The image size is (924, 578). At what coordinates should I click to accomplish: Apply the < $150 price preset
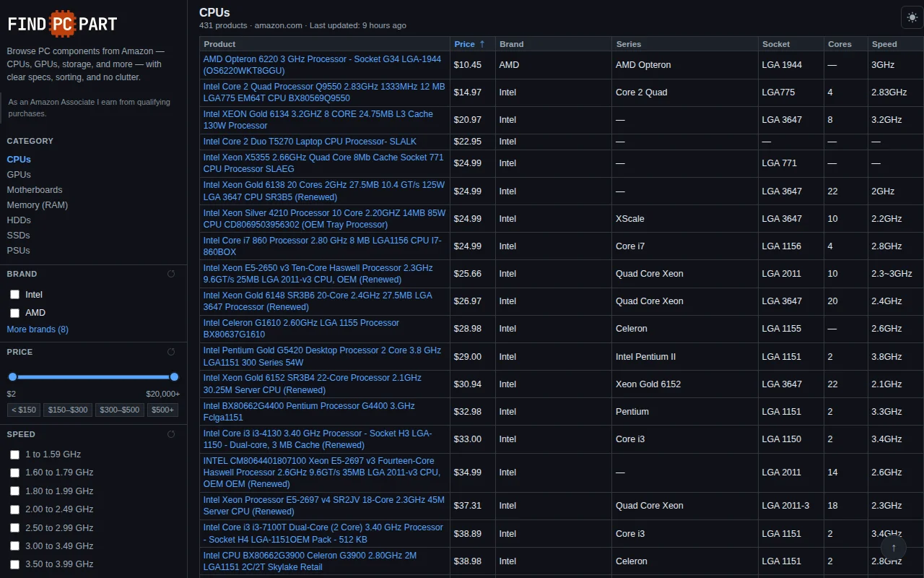pos(24,410)
